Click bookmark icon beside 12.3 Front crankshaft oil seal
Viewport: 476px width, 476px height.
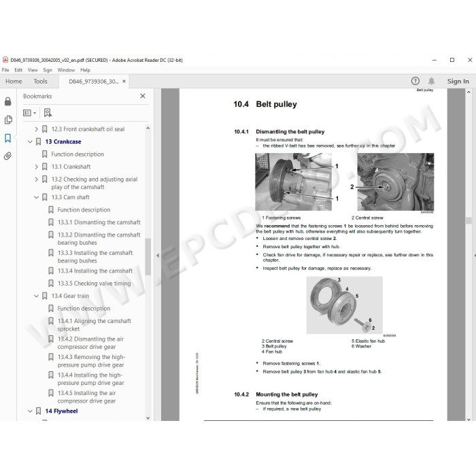45,129
